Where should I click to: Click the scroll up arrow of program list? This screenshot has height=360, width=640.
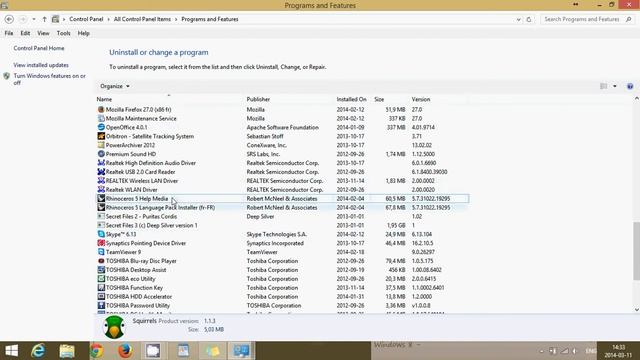coord(636,99)
